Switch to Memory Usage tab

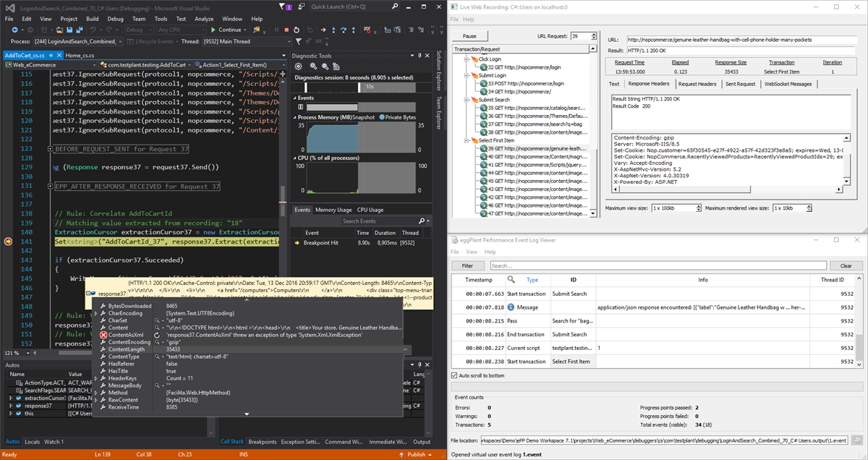point(333,210)
